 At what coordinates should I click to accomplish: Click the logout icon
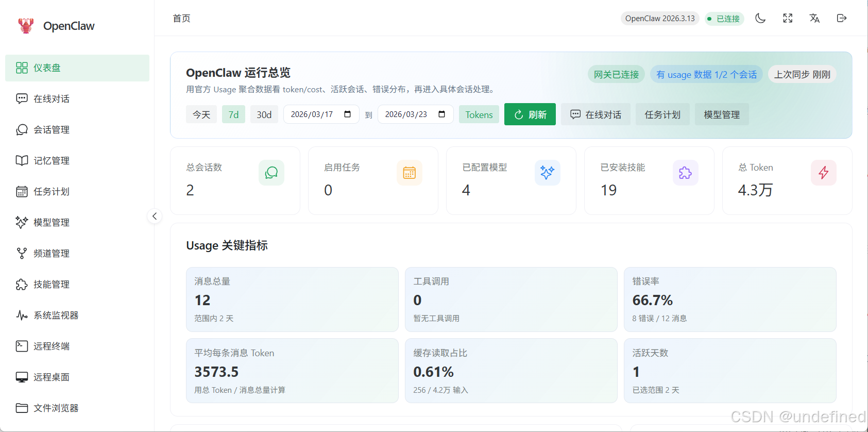[842, 19]
